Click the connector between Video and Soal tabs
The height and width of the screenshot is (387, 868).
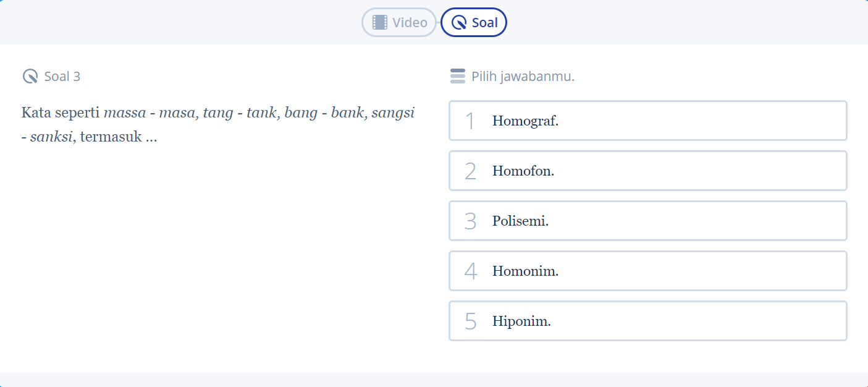coord(437,22)
